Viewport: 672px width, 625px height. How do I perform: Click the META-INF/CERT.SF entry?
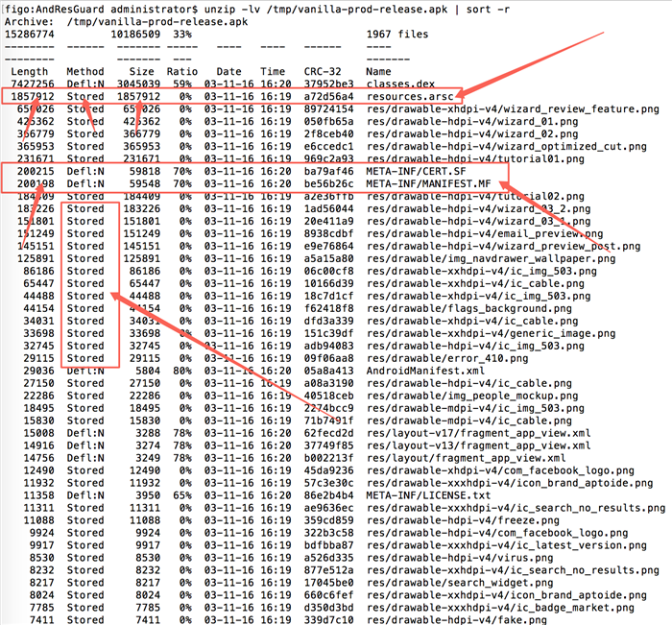click(416, 172)
